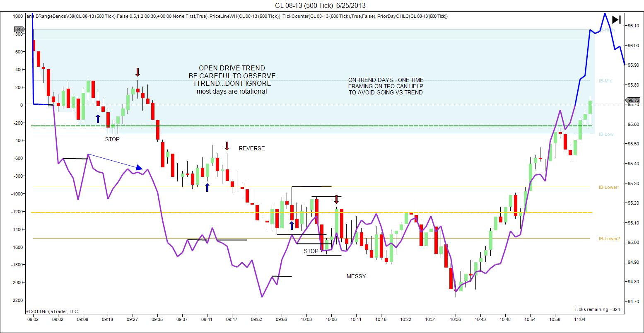Click the blue up arrow above the 09:41 time label
Screen dimensions: 644x333
tap(207, 187)
